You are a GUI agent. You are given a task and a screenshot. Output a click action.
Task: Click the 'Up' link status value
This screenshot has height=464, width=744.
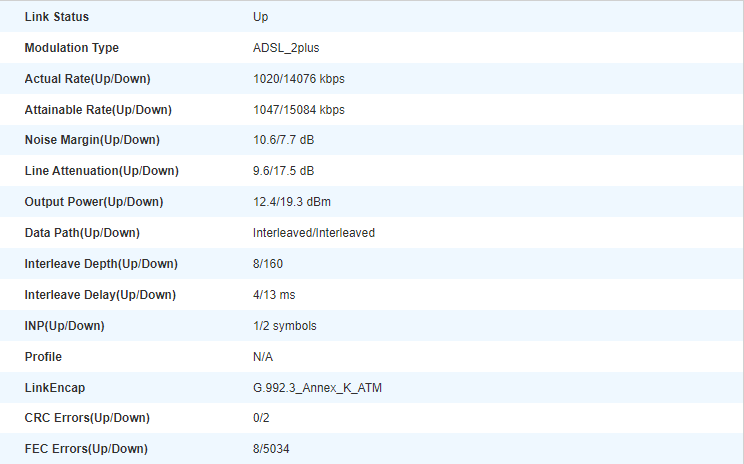pyautogui.click(x=260, y=17)
